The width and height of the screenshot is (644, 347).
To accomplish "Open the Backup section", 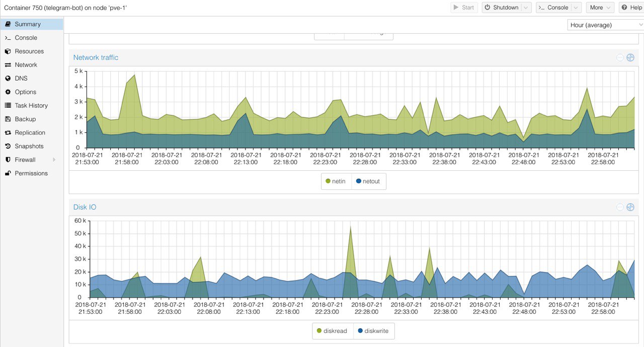I will 32,119.
